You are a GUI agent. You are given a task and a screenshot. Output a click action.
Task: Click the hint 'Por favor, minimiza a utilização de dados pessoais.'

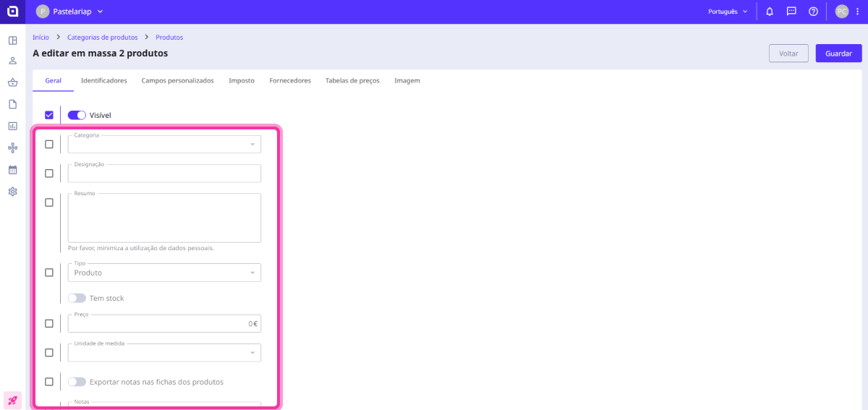pos(141,248)
